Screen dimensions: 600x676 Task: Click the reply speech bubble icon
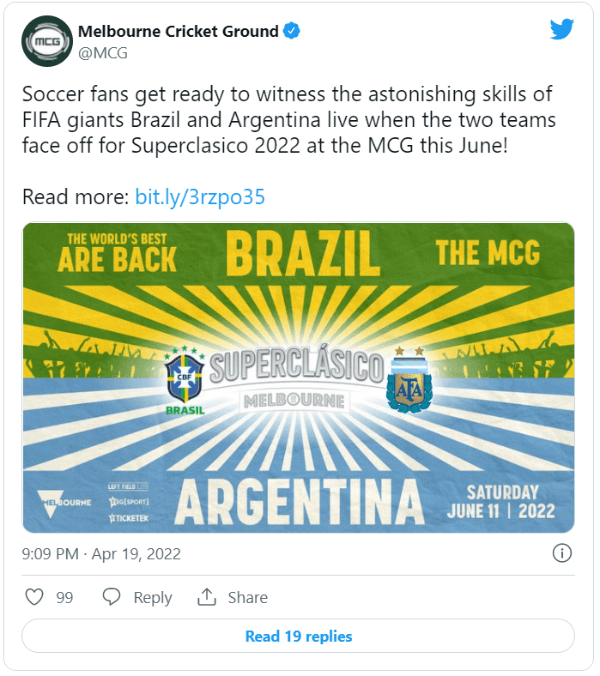(112, 597)
